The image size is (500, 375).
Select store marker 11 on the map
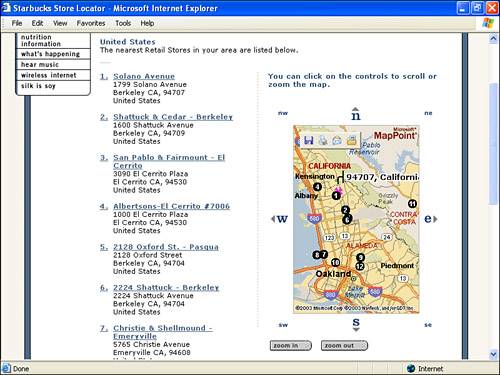click(x=412, y=204)
